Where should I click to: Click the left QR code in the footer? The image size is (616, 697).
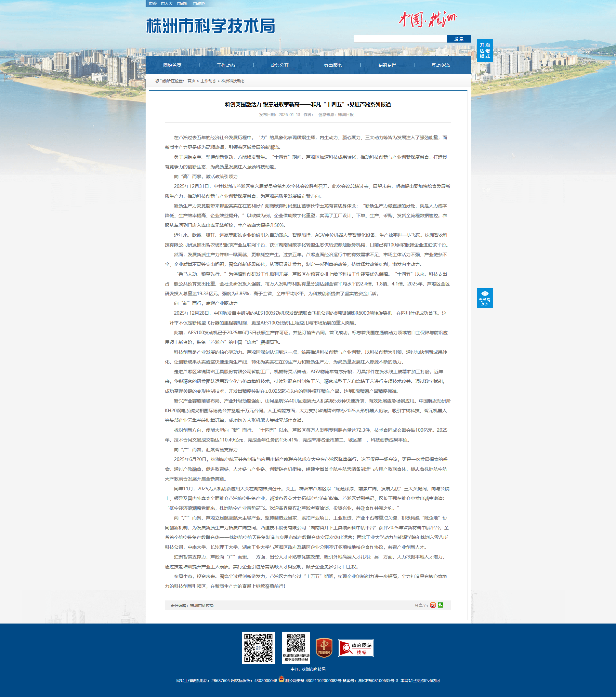258,648
